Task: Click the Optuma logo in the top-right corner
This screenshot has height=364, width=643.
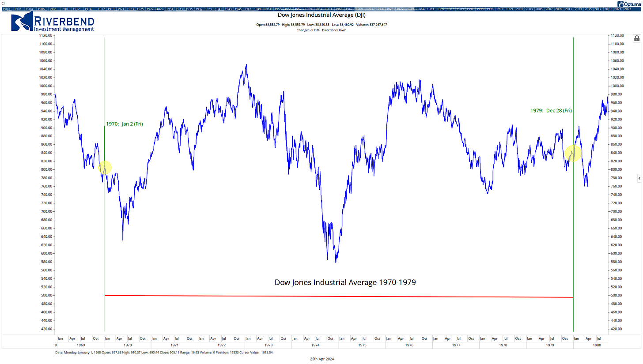Action: click(x=629, y=4)
